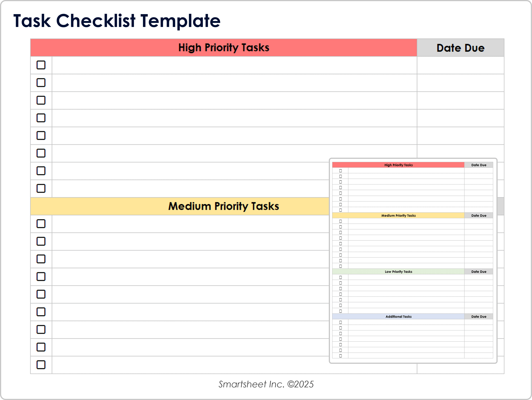Check the last High Priority task checkbox
This screenshot has height=400, width=532.
pyautogui.click(x=41, y=188)
